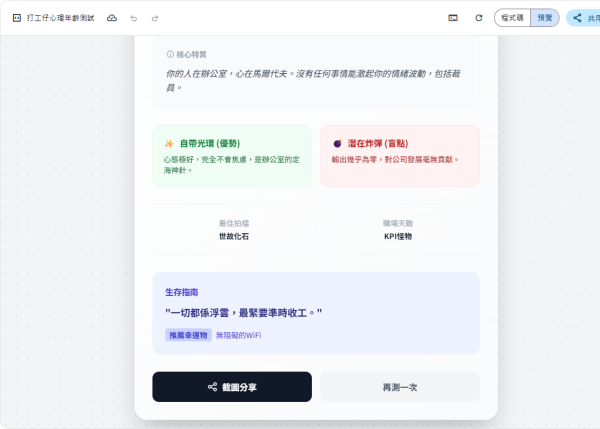This screenshot has height=429, width=600.
Task: Click the sparkle icon in 自帶光環 card
Action: pyautogui.click(x=169, y=144)
